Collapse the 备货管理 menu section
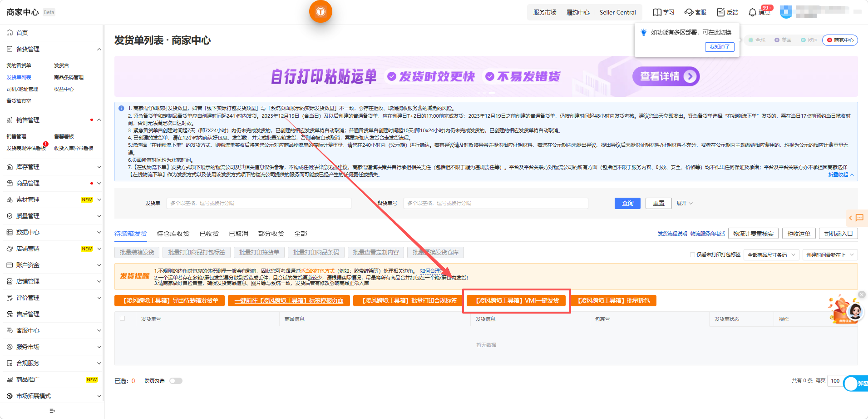 click(x=99, y=49)
